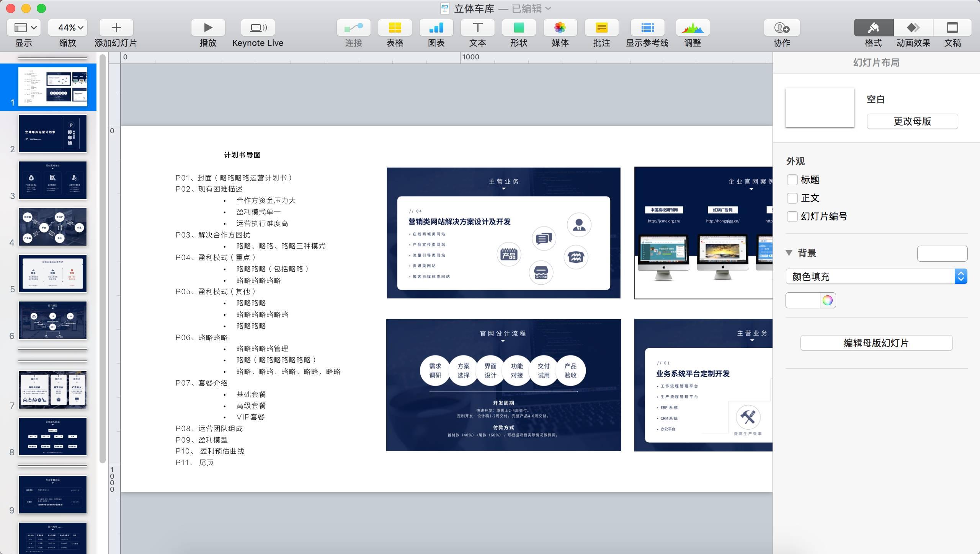Add a new slide with plus icon
This screenshot has width=980, height=554.
116,28
